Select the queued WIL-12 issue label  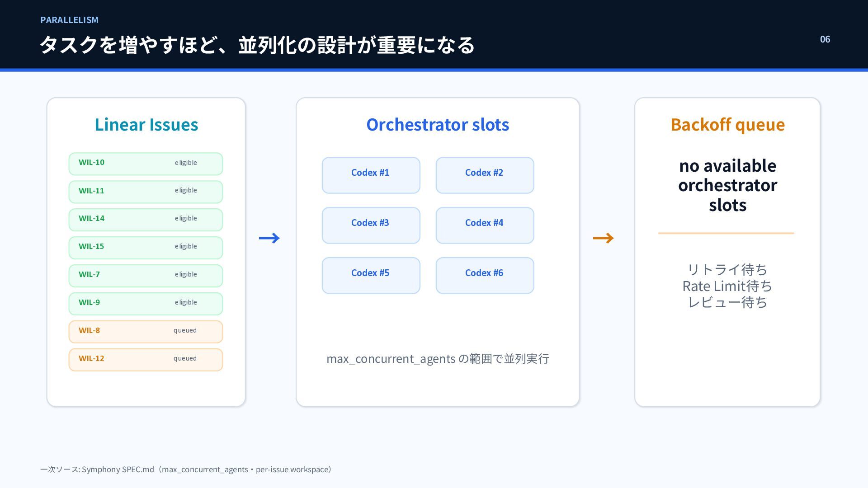pos(91,359)
